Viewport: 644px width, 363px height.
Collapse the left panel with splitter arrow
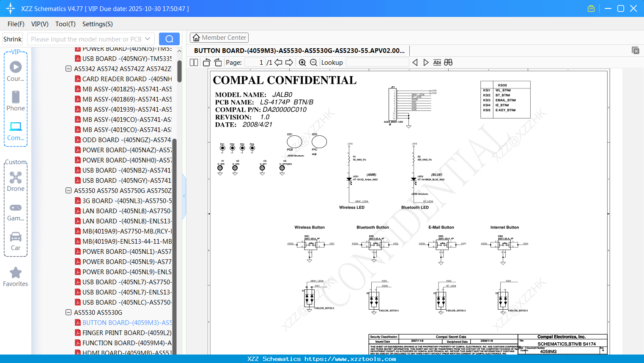click(184, 195)
